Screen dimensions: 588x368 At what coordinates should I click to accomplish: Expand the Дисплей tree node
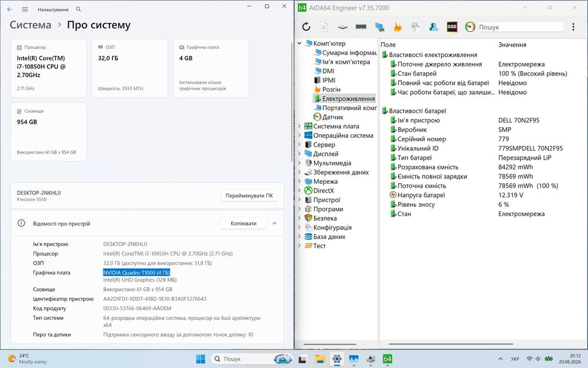299,154
